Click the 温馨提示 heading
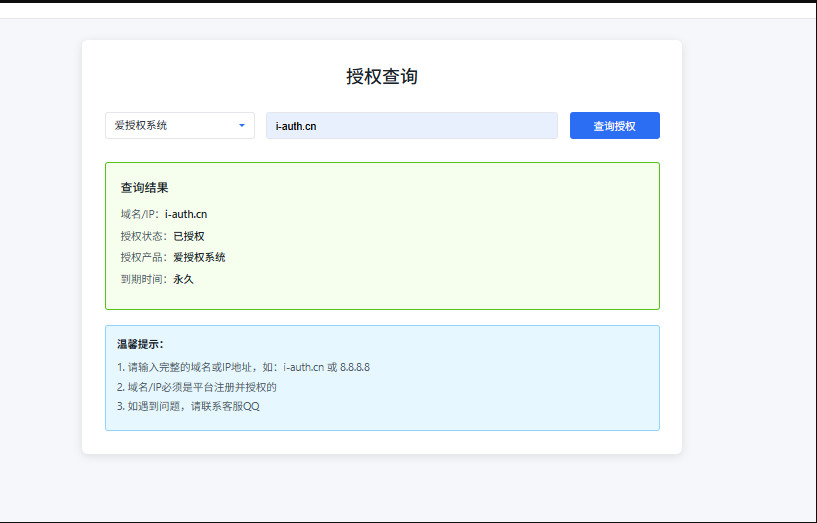 (140, 344)
